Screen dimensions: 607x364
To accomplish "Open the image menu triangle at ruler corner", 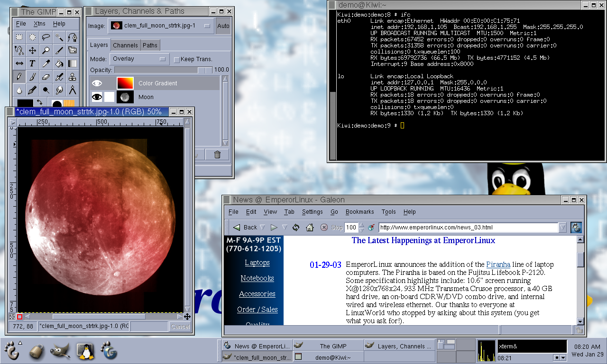I will 13,122.
